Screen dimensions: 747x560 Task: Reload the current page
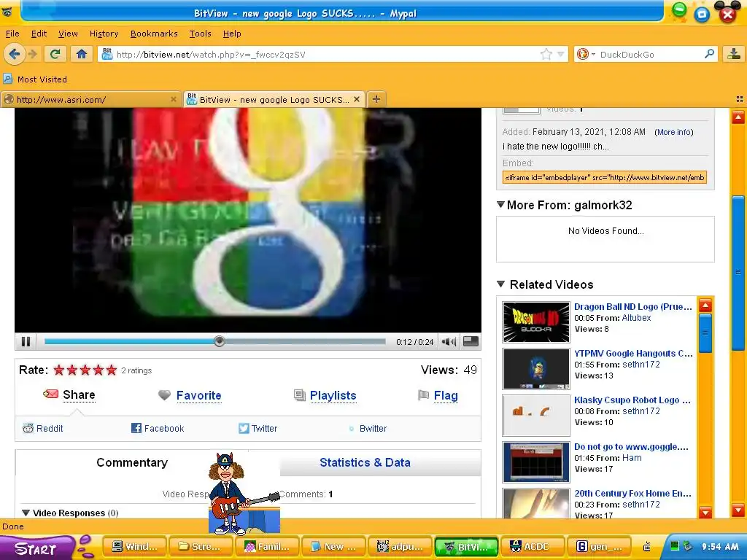55,54
